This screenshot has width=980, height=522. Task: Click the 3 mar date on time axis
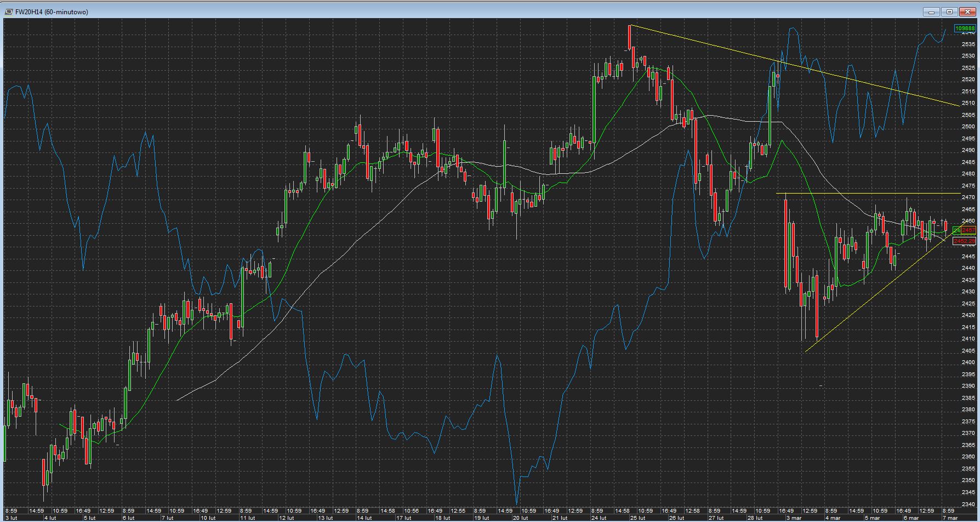click(x=794, y=518)
